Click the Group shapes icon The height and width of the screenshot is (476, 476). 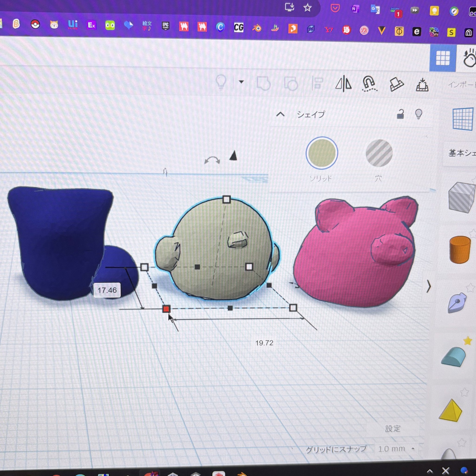tap(263, 83)
